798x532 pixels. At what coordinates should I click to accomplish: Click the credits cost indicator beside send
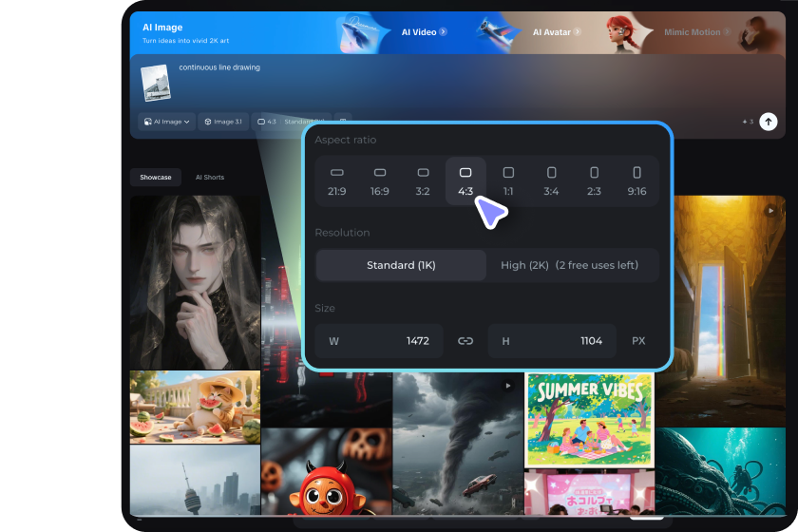(x=748, y=122)
